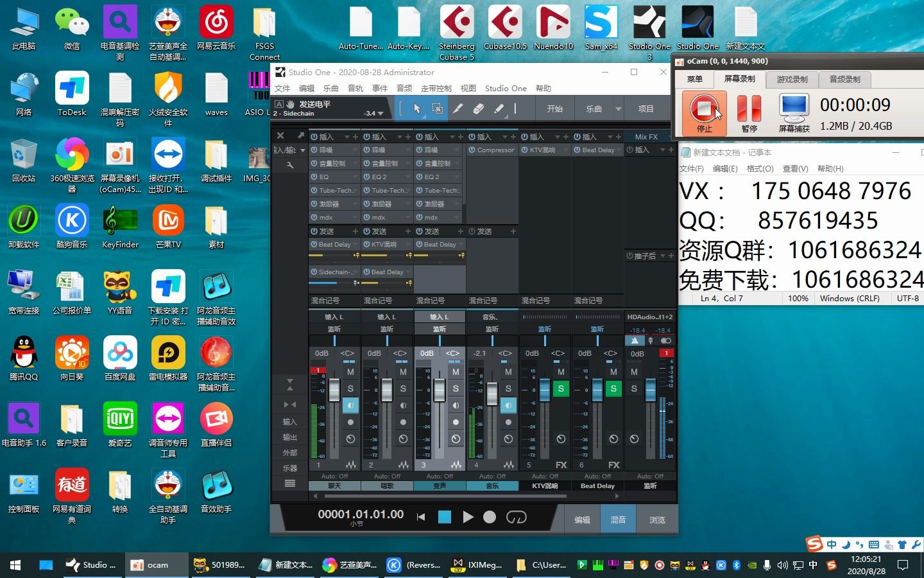924x578 pixels.
Task: Mute the main output channel 监听
Action: coord(634,372)
